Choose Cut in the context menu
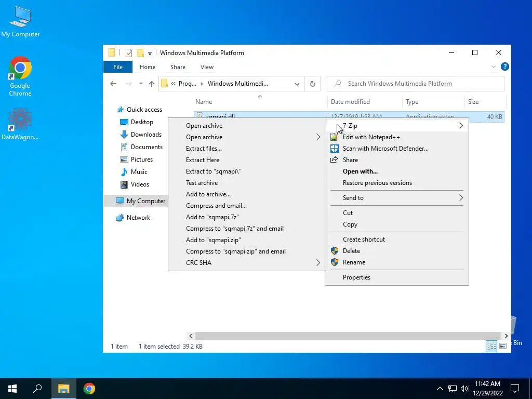Viewport: 532px width, 399px height. coord(396,212)
